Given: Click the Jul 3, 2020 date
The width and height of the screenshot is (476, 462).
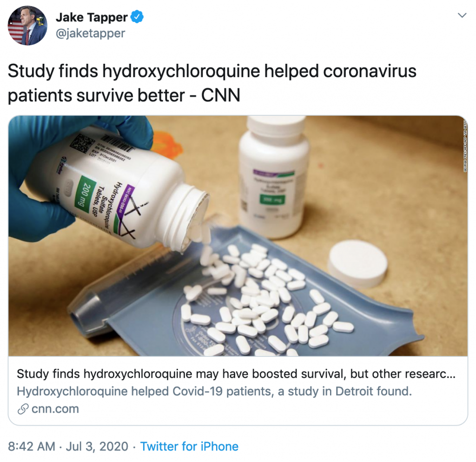Looking at the screenshot, I should point(97,446).
